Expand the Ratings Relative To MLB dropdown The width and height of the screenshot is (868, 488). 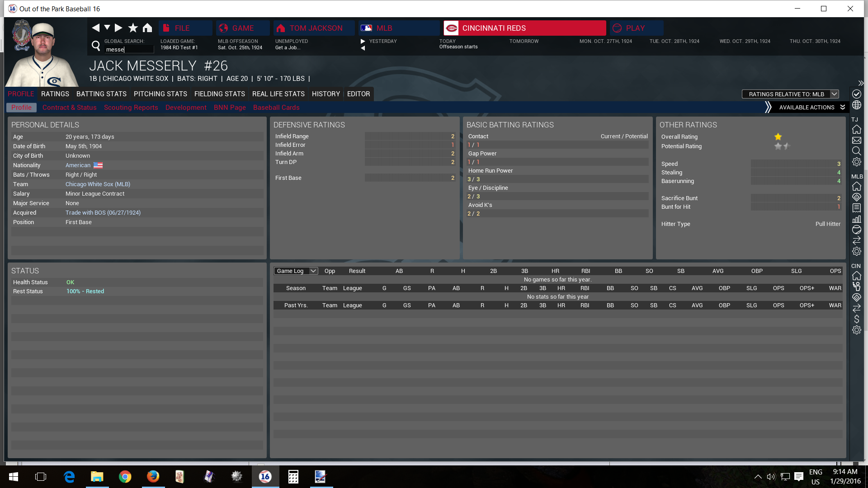pyautogui.click(x=790, y=94)
